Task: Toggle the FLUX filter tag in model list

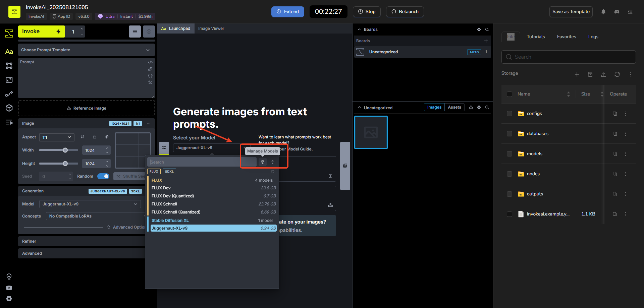Action: point(154,172)
